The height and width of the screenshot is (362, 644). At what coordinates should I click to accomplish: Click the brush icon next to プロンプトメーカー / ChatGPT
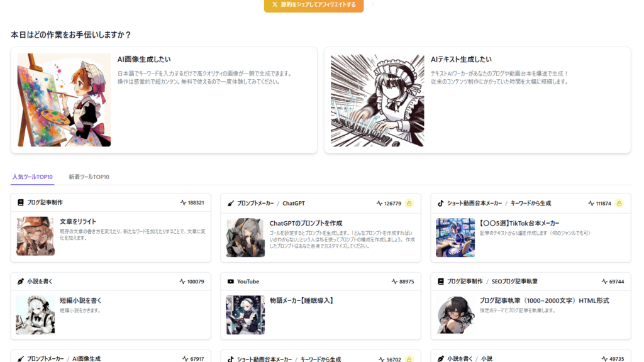click(231, 204)
